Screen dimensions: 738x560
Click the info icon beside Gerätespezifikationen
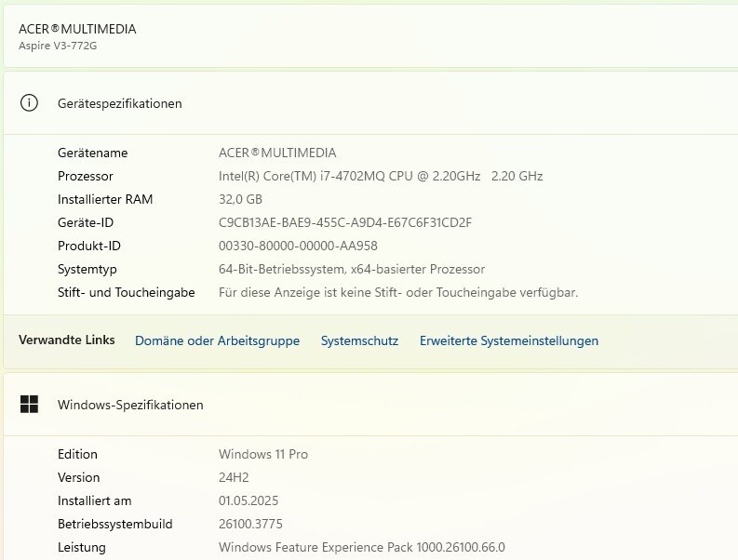(x=29, y=102)
